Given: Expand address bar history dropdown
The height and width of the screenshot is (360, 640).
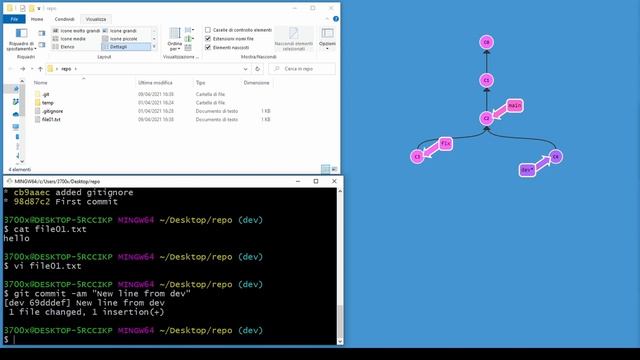Looking at the screenshot, I should pyautogui.click(x=245, y=69).
